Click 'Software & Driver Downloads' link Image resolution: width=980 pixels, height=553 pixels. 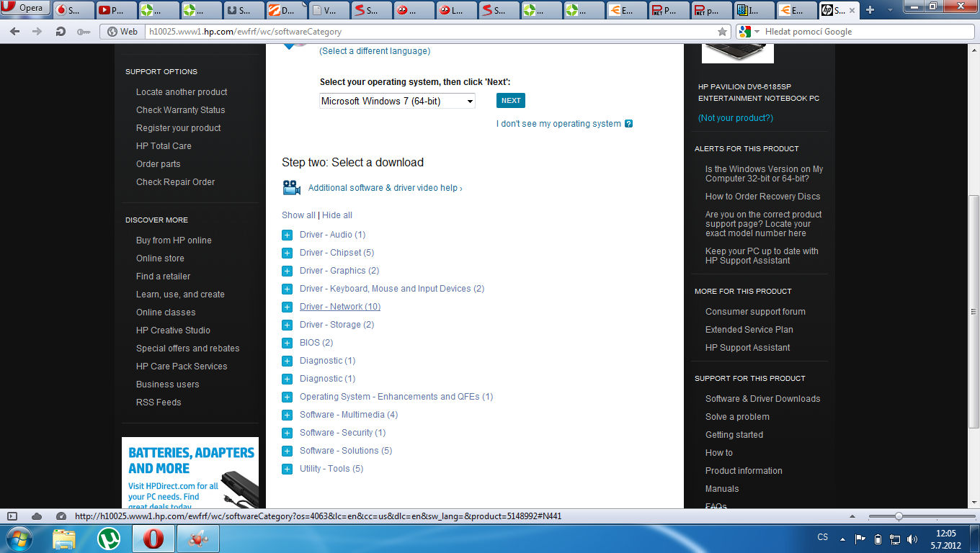coord(763,399)
